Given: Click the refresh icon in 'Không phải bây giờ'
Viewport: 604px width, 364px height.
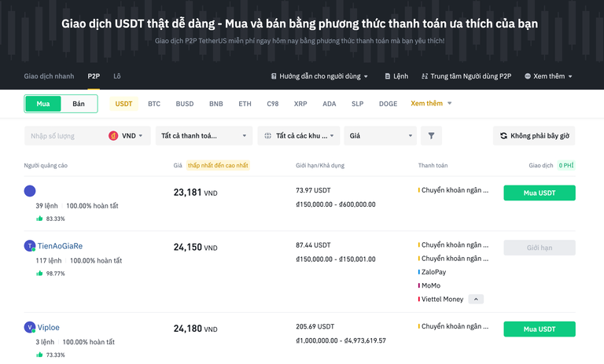Looking at the screenshot, I should 503,136.
